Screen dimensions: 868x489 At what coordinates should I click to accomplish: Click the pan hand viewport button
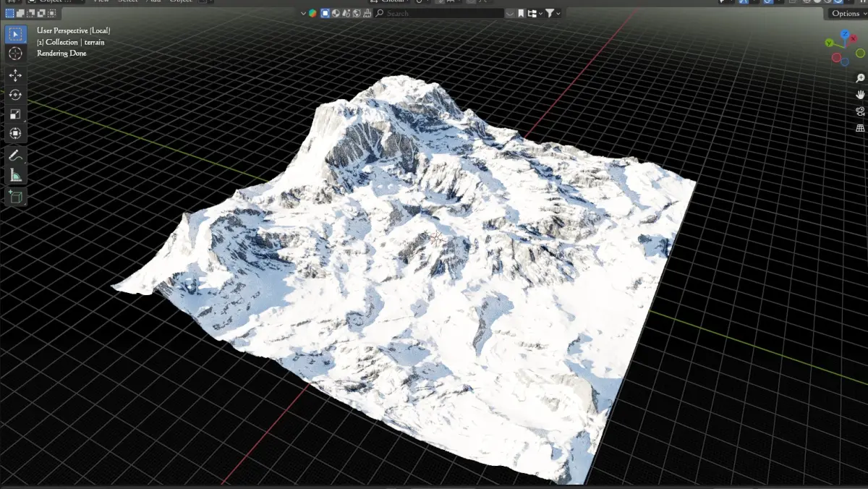pos(860,95)
